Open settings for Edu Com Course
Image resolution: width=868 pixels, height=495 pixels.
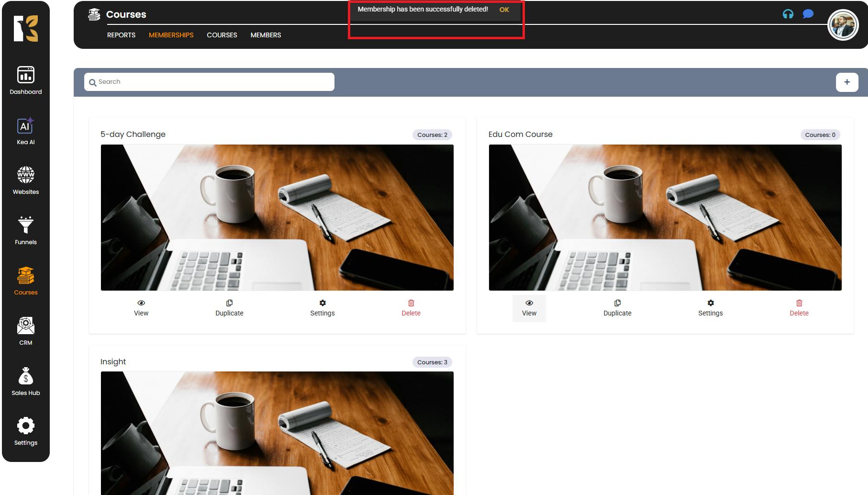click(710, 308)
